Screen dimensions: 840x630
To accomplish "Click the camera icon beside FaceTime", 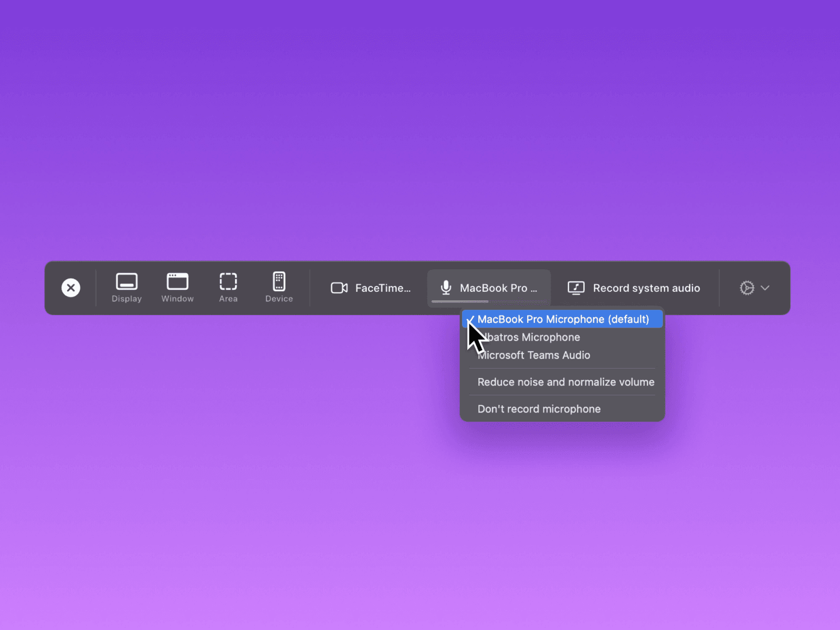I will pyautogui.click(x=339, y=288).
